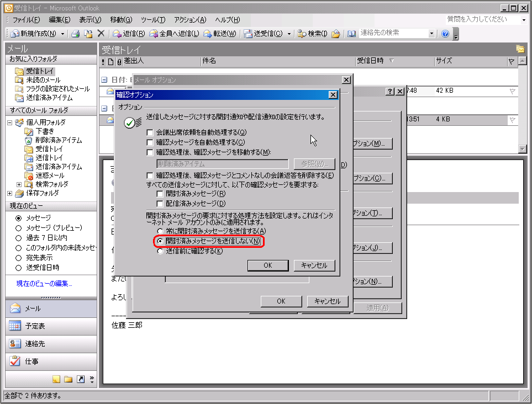Select フラグの設定されたメール folder
532x404 pixels.
pos(52,89)
